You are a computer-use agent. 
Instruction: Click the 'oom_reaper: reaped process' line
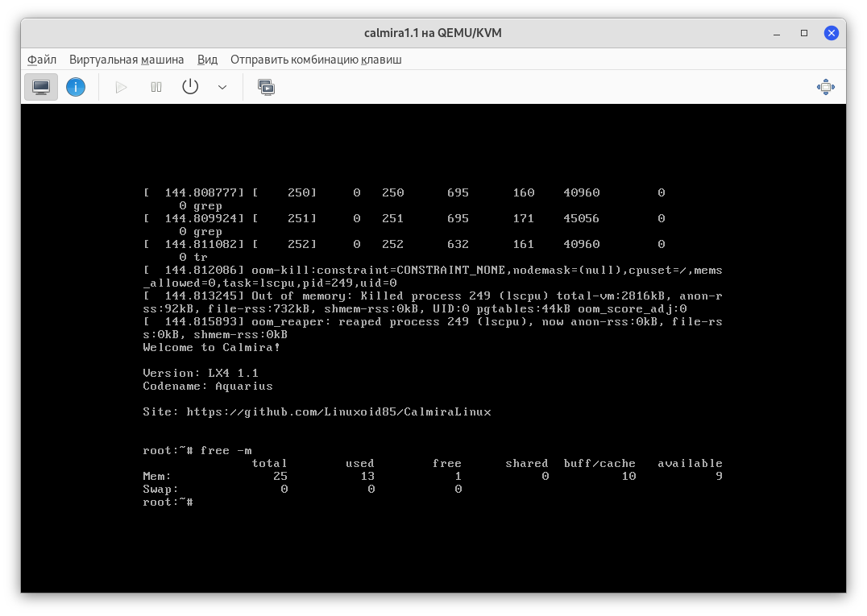433,329
